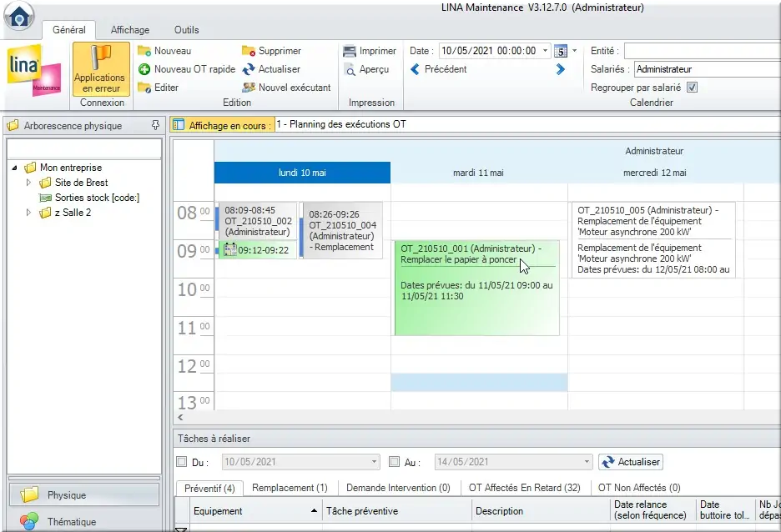
Task: Click the lundi 10 mai day header
Action: pyautogui.click(x=302, y=173)
